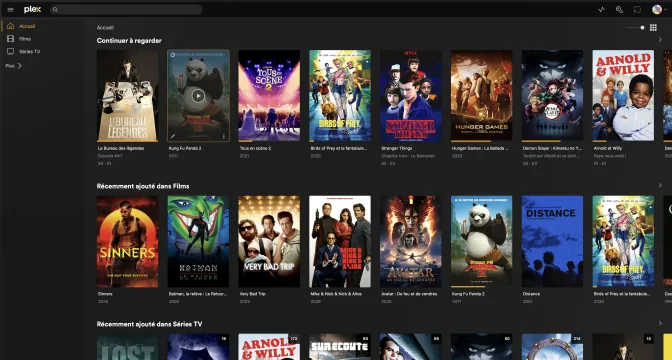Play Kung Fu Panda 2 via overlay button

click(198, 96)
